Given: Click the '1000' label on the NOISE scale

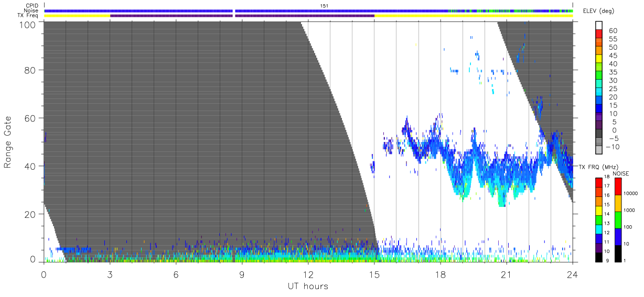Looking at the screenshot, I should [x=629, y=210].
